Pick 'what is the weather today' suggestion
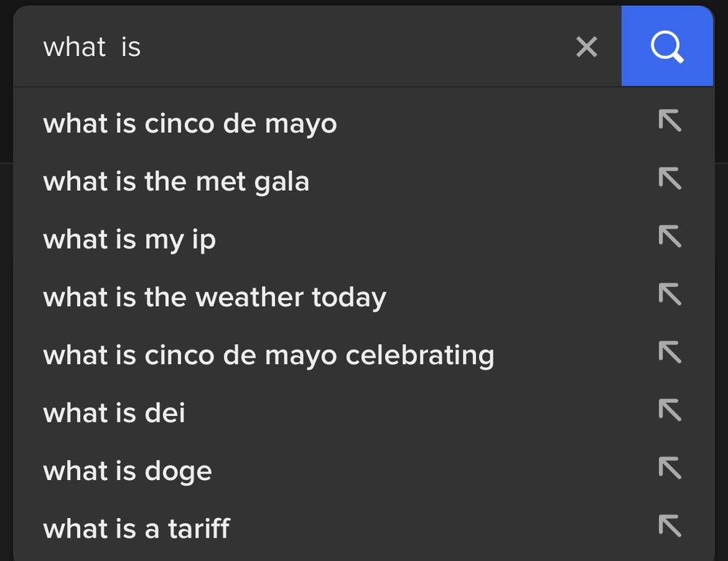Image resolution: width=728 pixels, height=561 pixels. click(363, 297)
